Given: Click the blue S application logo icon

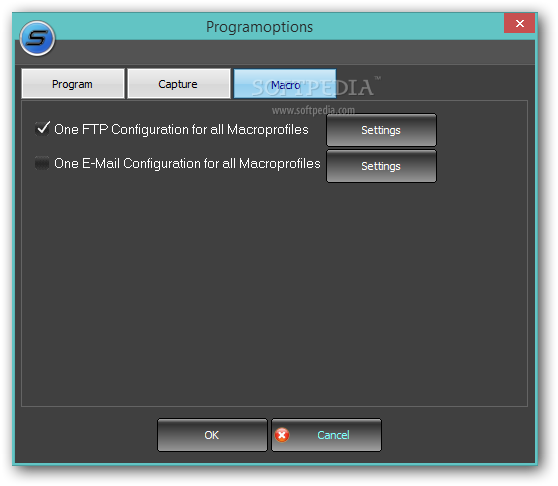Looking at the screenshot, I should coord(37,38).
